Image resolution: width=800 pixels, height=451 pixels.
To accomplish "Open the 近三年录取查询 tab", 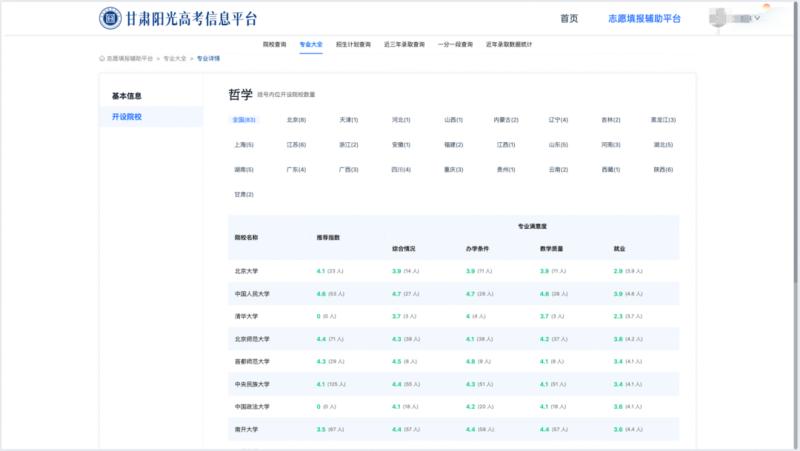I will coord(404,45).
